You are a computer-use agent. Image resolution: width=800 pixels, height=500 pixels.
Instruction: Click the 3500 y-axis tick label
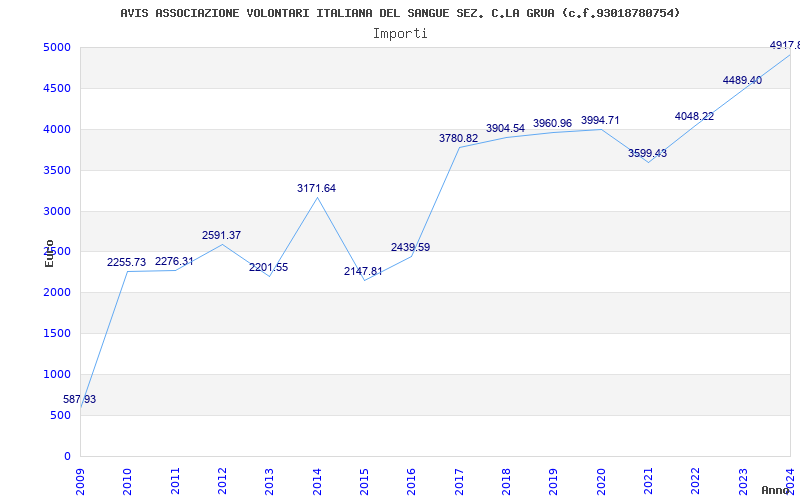tap(57, 170)
